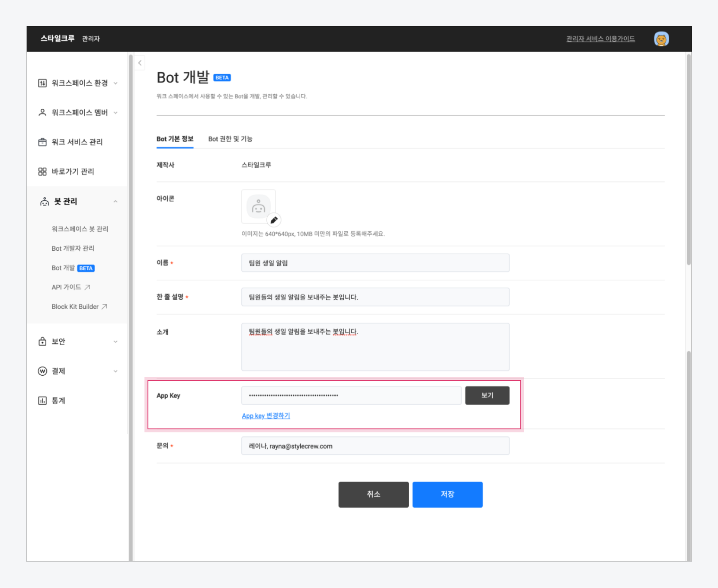Click the 소개 text area
This screenshot has height=588, width=718.
(x=375, y=347)
